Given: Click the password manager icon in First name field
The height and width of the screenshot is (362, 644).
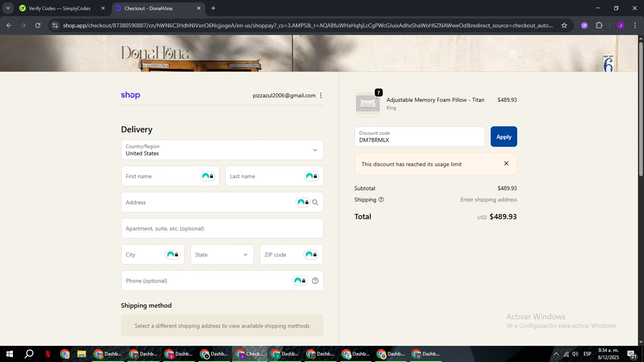Looking at the screenshot, I should coord(208,176).
